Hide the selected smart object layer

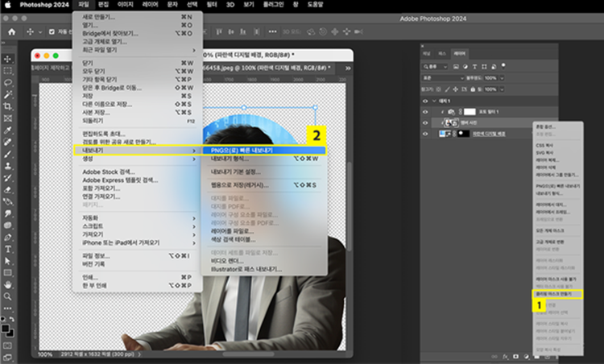[425, 123]
